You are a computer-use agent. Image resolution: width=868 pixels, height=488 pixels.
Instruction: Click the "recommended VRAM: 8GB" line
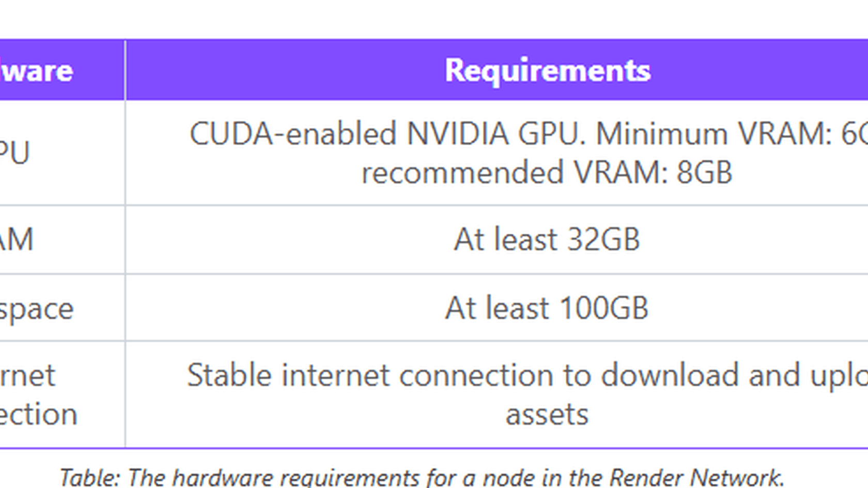(x=547, y=172)
